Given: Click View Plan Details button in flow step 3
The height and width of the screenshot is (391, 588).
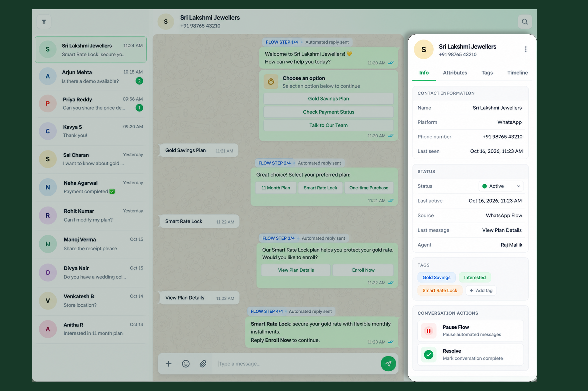Looking at the screenshot, I should point(296,270).
